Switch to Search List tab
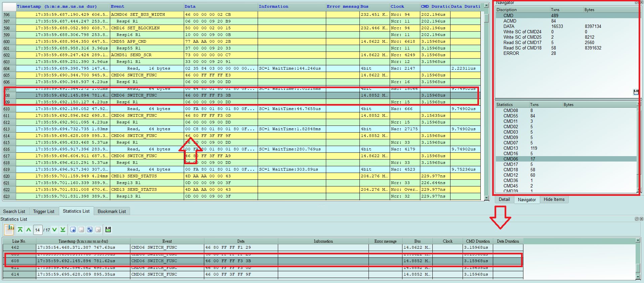Screen dimensions: 644x283 tap(14, 211)
